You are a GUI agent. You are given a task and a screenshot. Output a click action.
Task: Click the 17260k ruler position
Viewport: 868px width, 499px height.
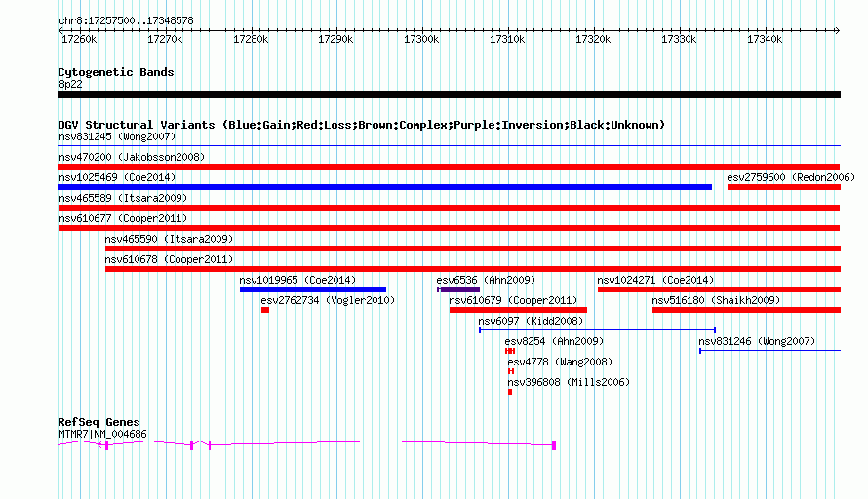click(79, 39)
